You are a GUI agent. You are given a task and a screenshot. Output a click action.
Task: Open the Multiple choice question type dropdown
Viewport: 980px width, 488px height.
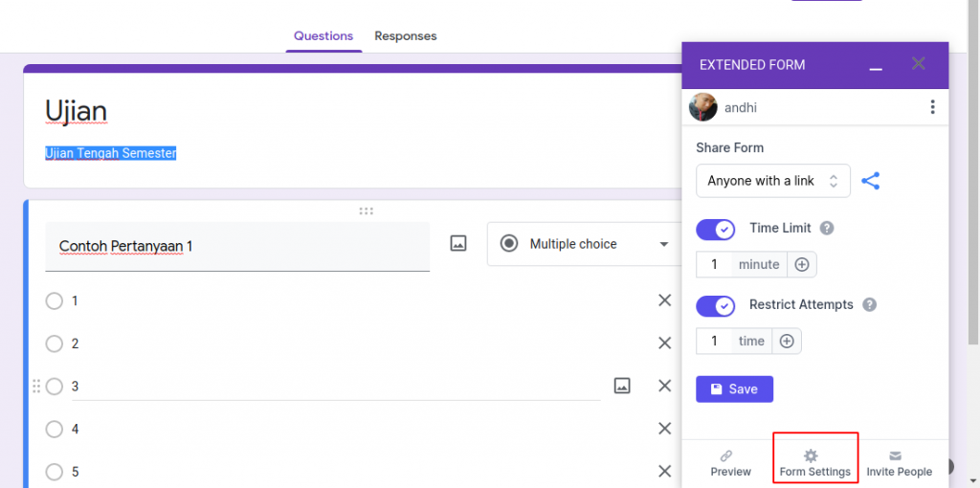pos(585,244)
